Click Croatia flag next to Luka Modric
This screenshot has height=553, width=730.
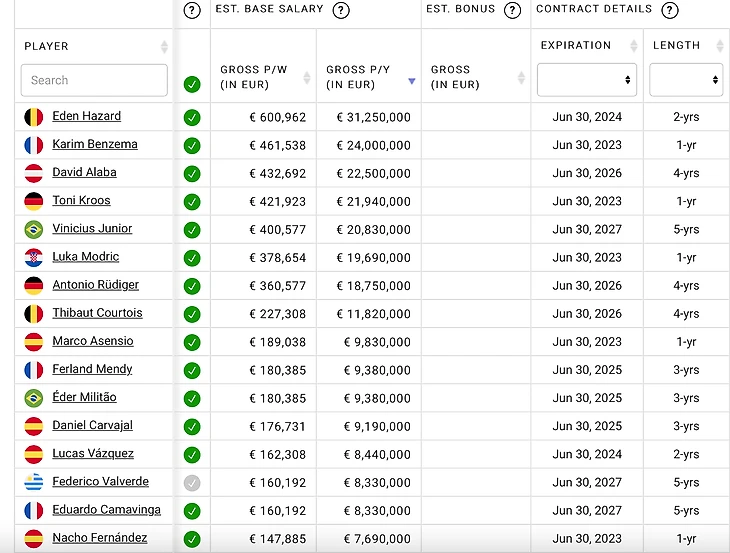(34, 257)
